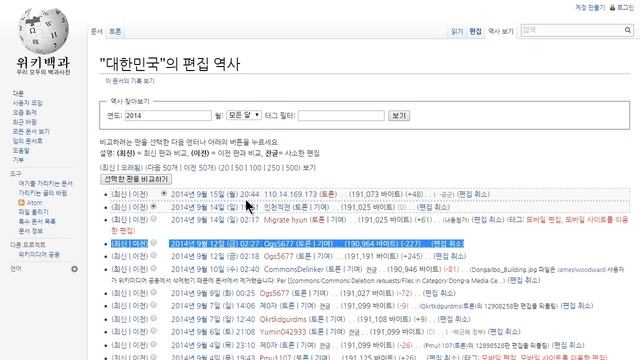The height and width of the screenshot is (360, 640).
Task: Click the Wikipedia globe logo
Action: 43,31
